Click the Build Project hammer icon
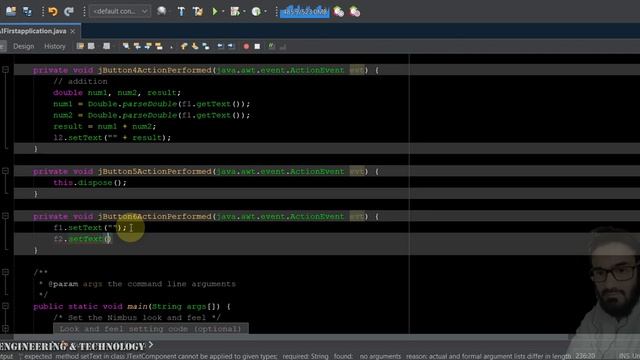The image size is (640, 360). 181,11
